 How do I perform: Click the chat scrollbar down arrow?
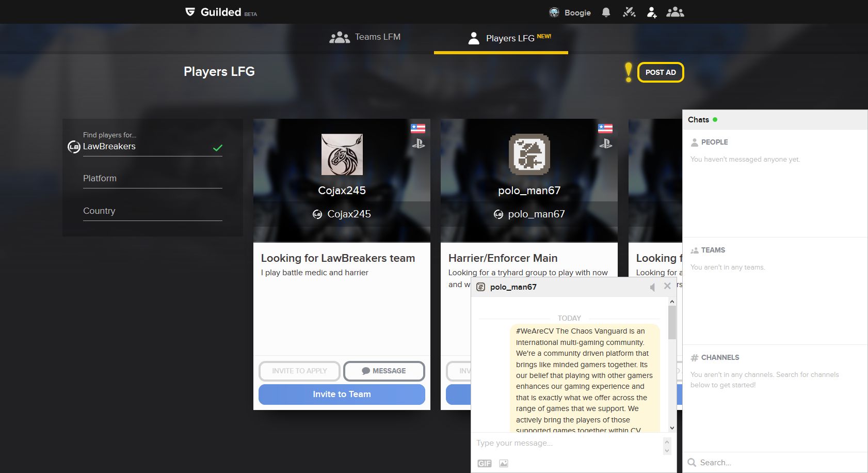pyautogui.click(x=672, y=428)
